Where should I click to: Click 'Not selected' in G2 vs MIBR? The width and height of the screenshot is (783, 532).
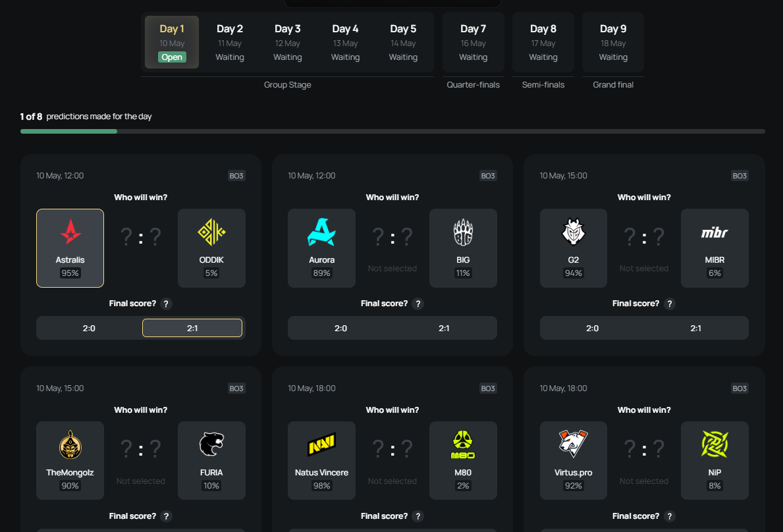(644, 269)
